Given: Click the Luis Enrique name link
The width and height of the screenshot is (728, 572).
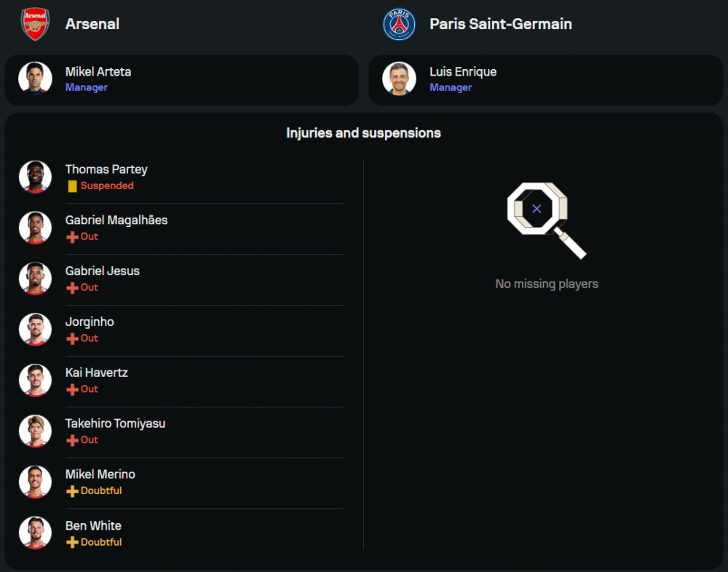Looking at the screenshot, I should pyautogui.click(x=463, y=71).
